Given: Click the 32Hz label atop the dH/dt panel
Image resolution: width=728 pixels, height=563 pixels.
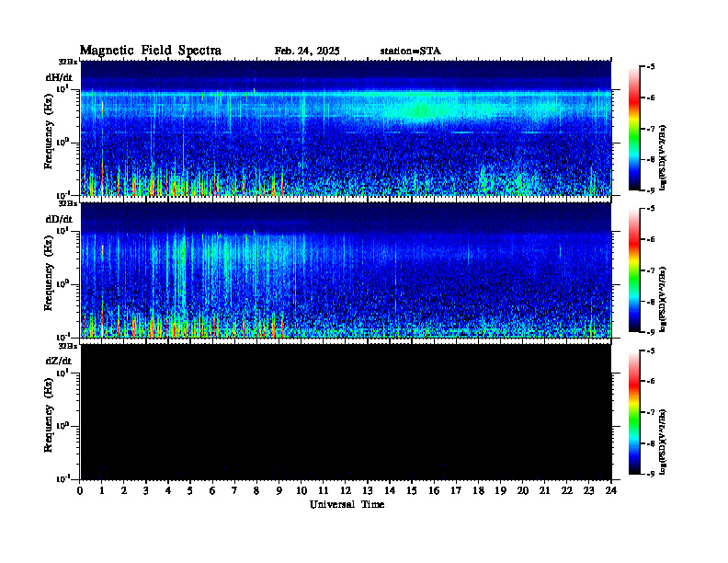Looking at the screenshot, I should [x=68, y=62].
